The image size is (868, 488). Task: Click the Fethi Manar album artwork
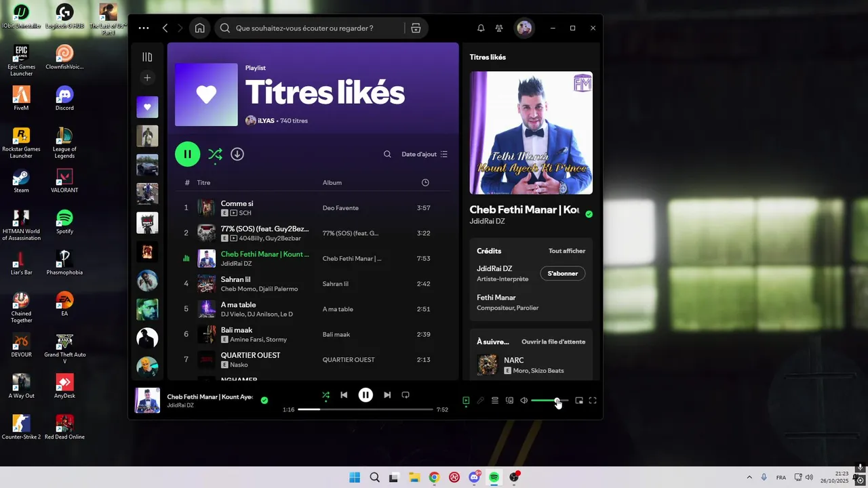(x=531, y=133)
